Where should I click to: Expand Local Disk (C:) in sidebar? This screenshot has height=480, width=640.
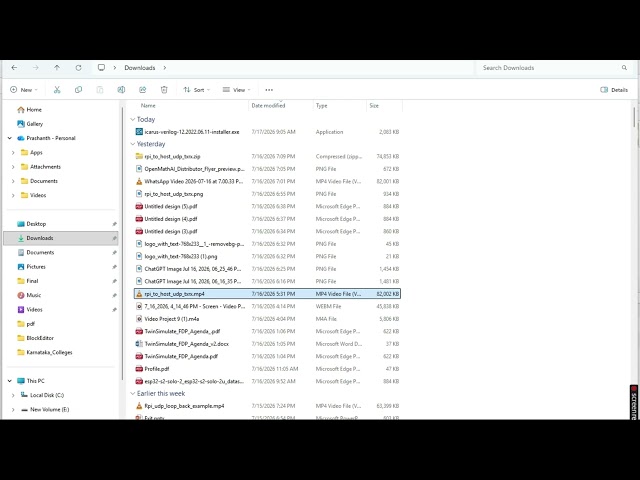13,395
